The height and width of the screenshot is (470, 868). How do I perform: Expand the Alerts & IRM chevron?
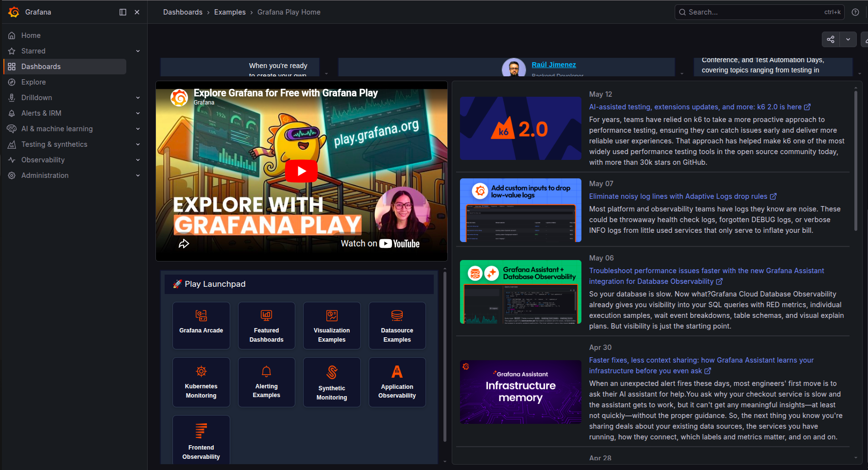[x=138, y=113]
